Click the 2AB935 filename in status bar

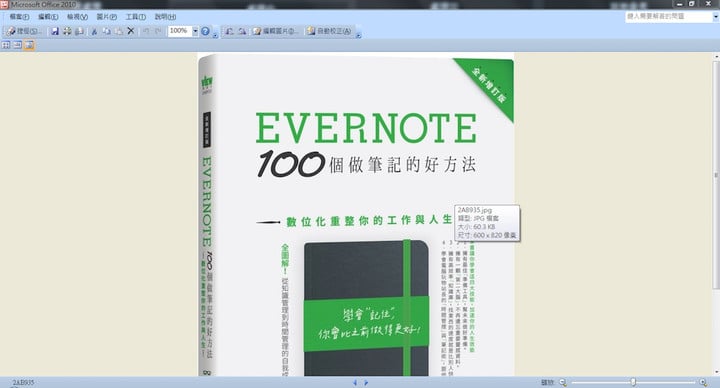pyautogui.click(x=23, y=382)
